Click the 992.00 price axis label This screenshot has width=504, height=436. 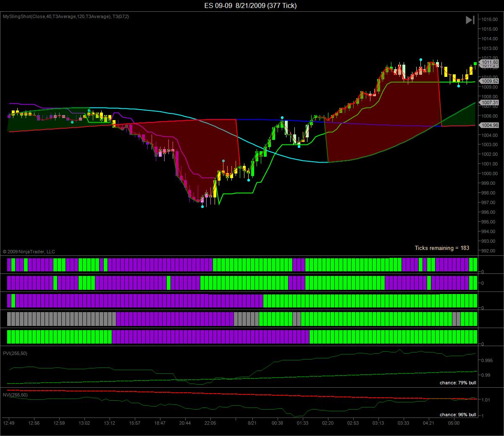pyautogui.click(x=488, y=251)
